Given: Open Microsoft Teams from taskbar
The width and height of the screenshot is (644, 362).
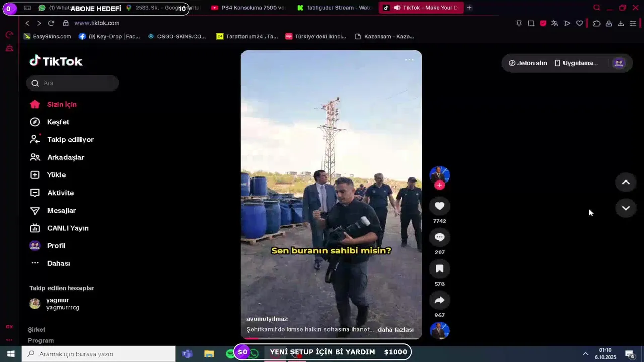Looking at the screenshot, I should coord(187,354).
